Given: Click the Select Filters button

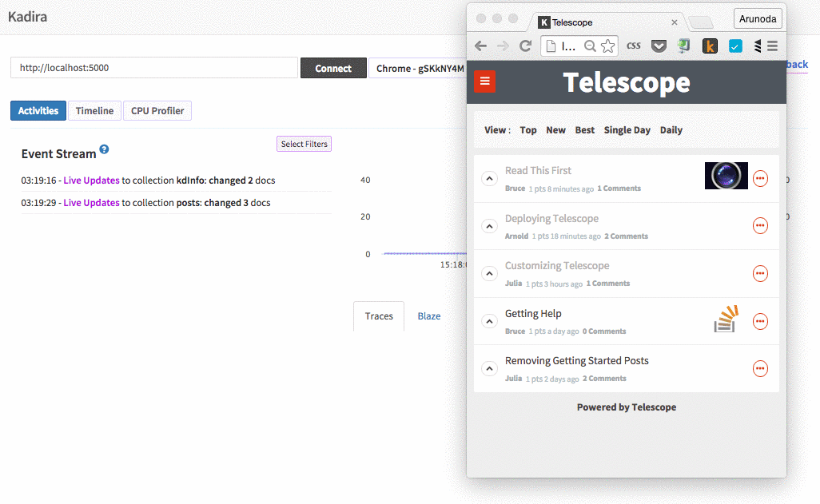Looking at the screenshot, I should click(304, 144).
